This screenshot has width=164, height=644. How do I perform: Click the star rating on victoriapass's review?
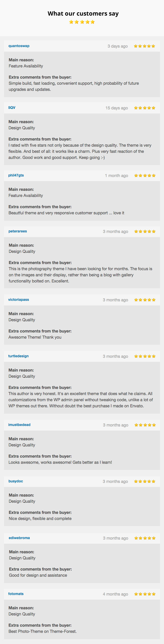point(145,300)
